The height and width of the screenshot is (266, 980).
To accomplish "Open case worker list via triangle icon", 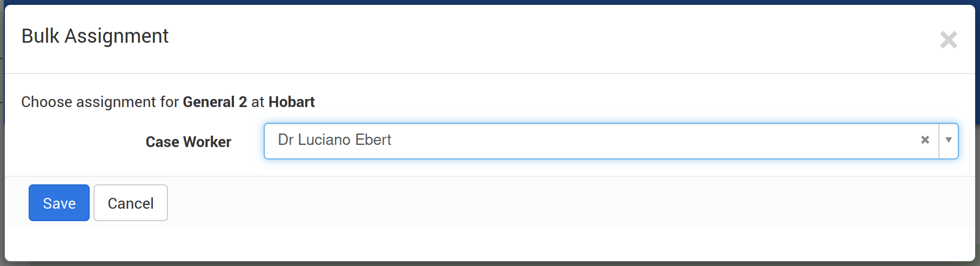I will coord(948,141).
